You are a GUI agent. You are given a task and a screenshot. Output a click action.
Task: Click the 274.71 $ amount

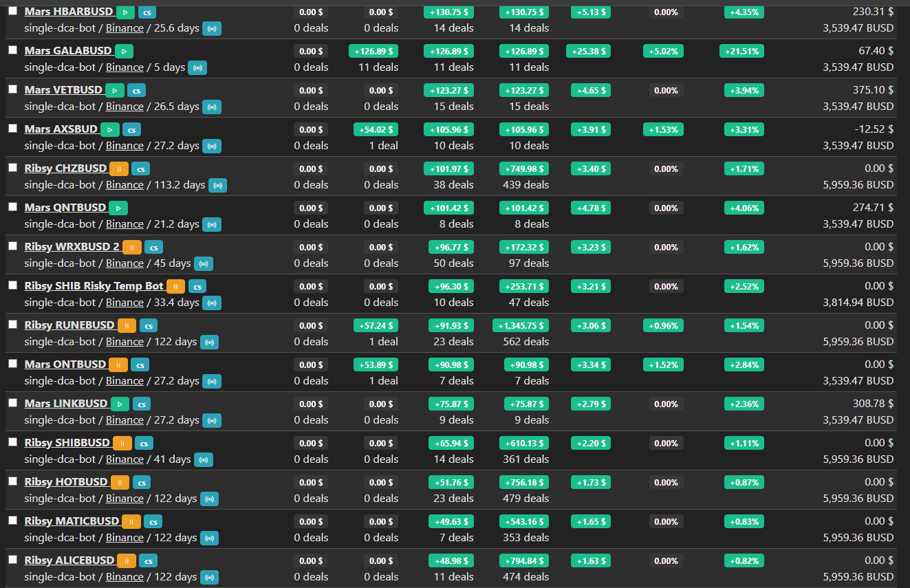tap(873, 208)
